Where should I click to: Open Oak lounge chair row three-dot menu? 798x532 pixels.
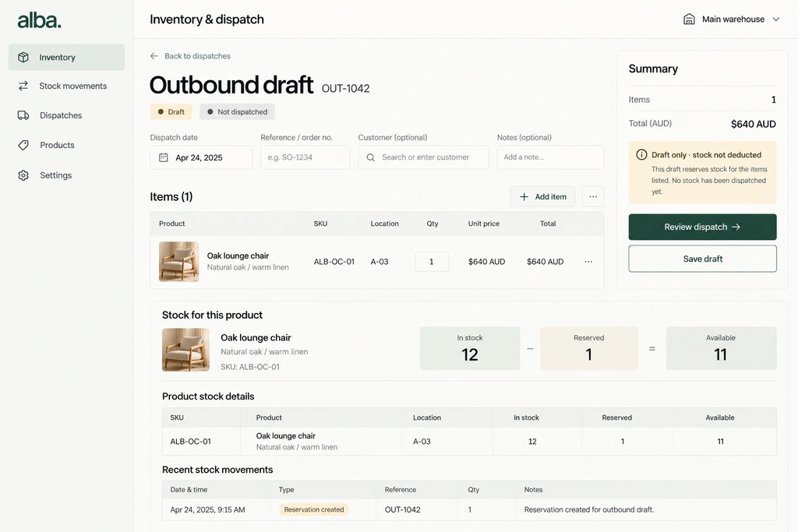point(588,262)
